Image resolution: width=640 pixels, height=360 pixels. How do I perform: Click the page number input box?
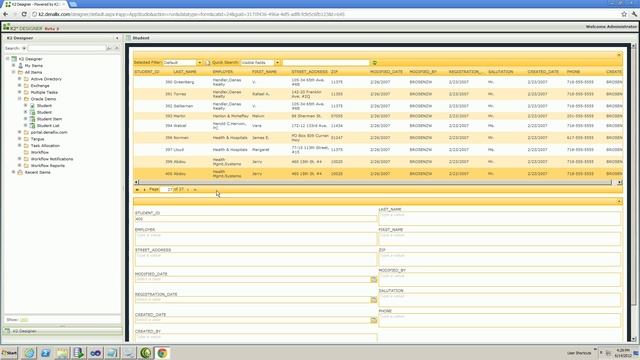coord(167,189)
